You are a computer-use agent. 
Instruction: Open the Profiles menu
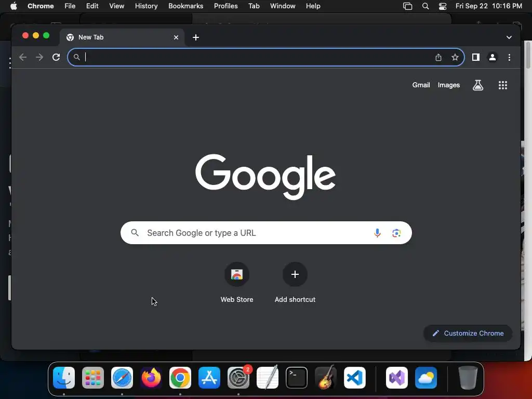225,6
